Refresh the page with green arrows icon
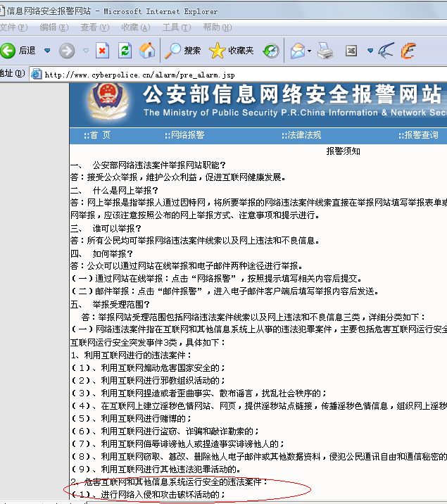Image resolution: width=447 pixels, height=504 pixels. 125,51
